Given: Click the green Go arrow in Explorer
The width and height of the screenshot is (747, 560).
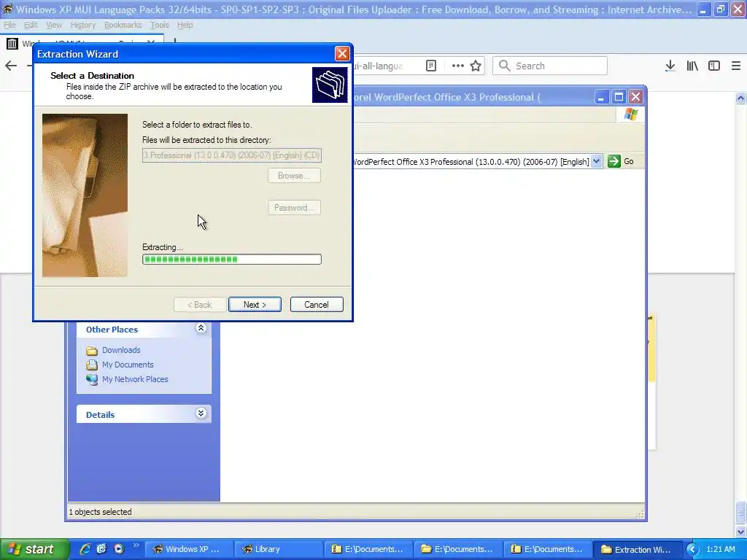Looking at the screenshot, I should 614,161.
